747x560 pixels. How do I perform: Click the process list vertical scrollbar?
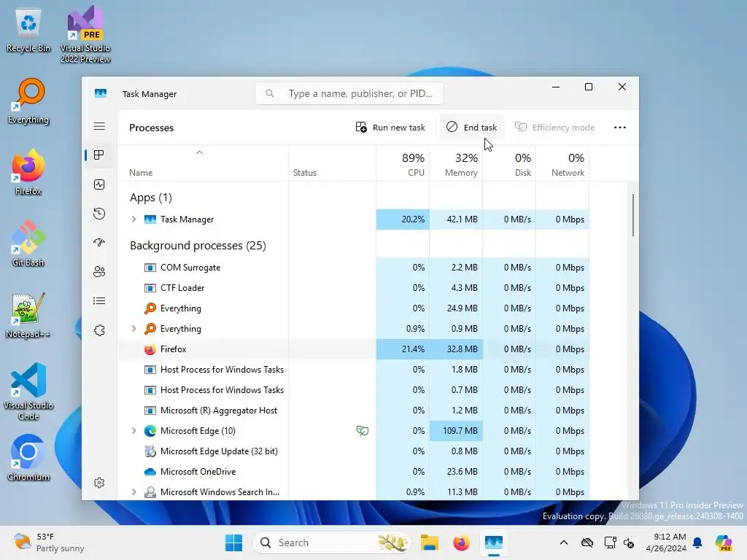click(x=633, y=215)
